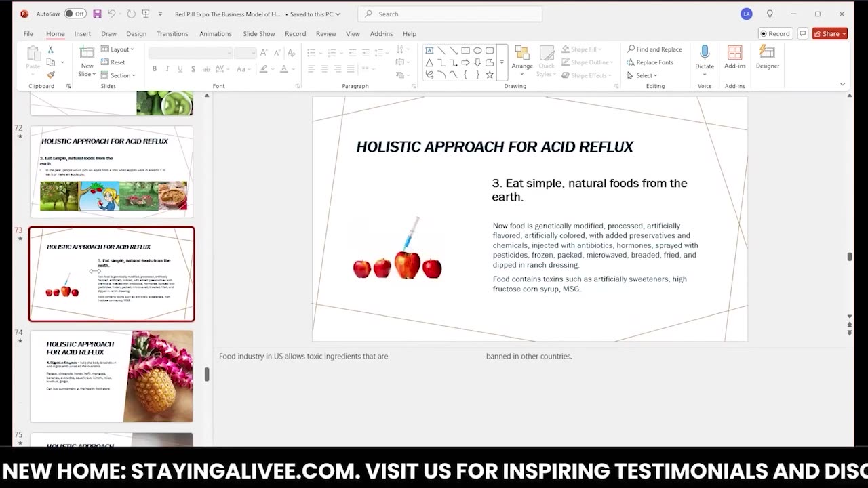Switch to the Transitions tab
Image resolution: width=868 pixels, height=488 pixels.
[172, 33]
